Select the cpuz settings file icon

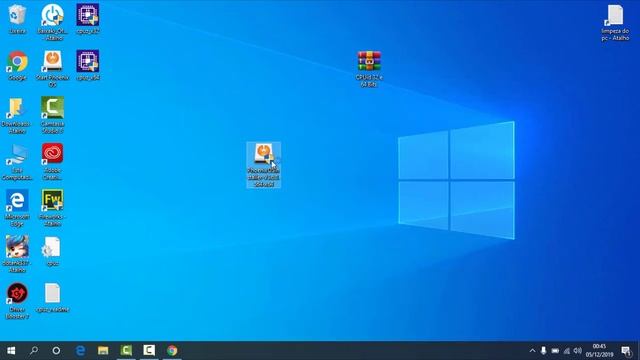(52, 251)
